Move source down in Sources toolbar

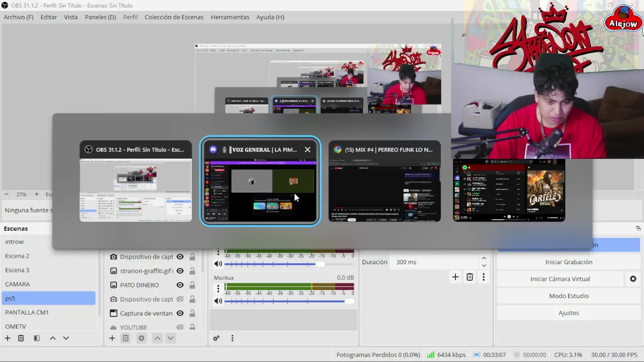pos(171,338)
